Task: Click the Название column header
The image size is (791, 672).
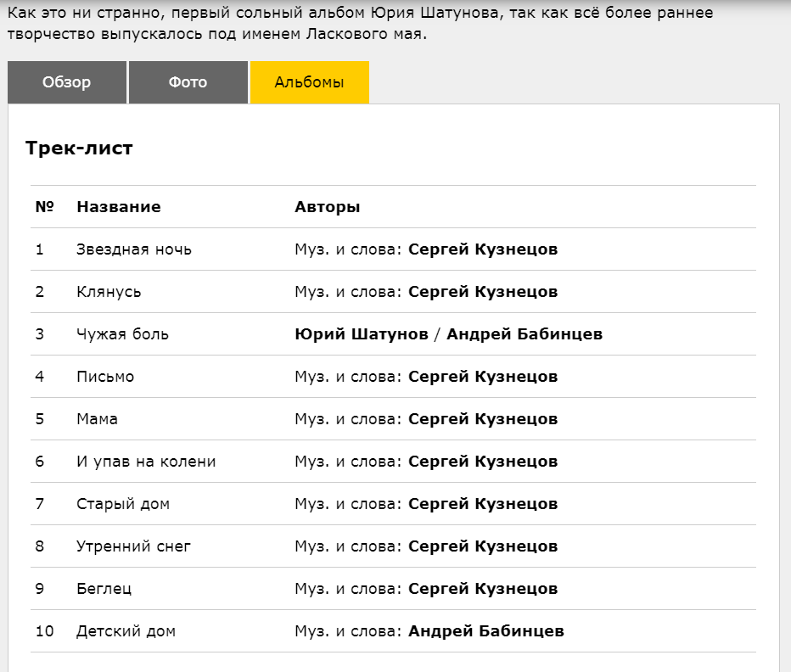Action: pyautogui.click(x=119, y=207)
